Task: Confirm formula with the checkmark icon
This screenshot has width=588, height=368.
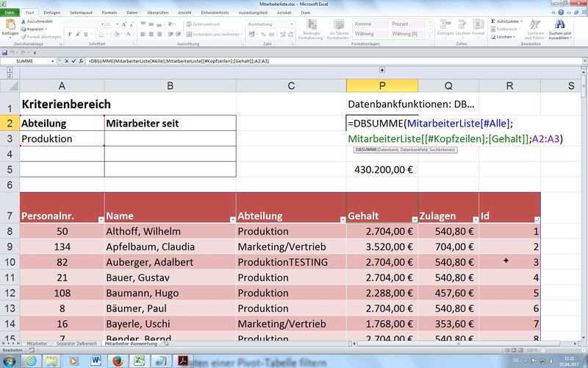Action: (73, 61)
